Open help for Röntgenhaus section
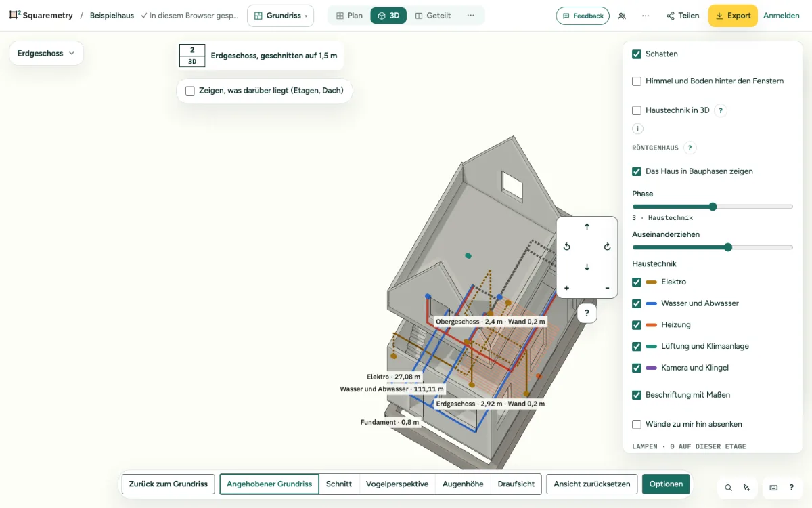Screen dimensions: 812x508 pyautogui.click(x=690, y=148)
